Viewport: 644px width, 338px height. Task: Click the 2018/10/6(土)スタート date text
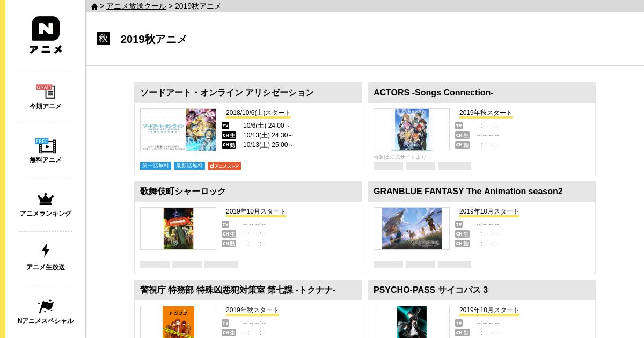(258, 113)
